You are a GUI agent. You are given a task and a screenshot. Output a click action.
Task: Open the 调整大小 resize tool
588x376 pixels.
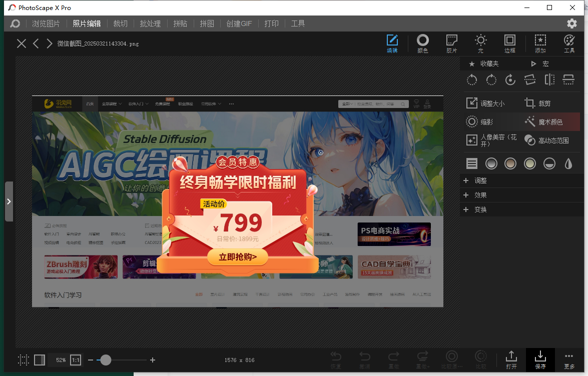tap(485, 103)
